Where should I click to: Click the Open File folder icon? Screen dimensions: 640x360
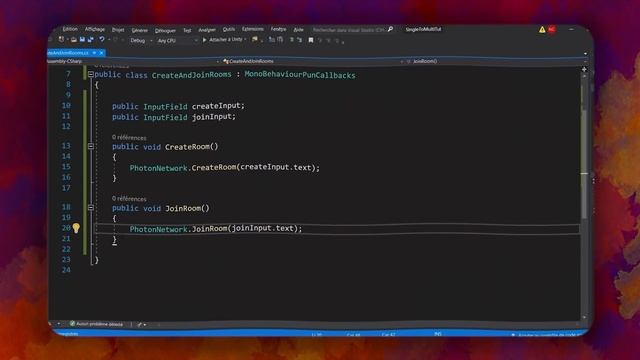pos(73,40)
